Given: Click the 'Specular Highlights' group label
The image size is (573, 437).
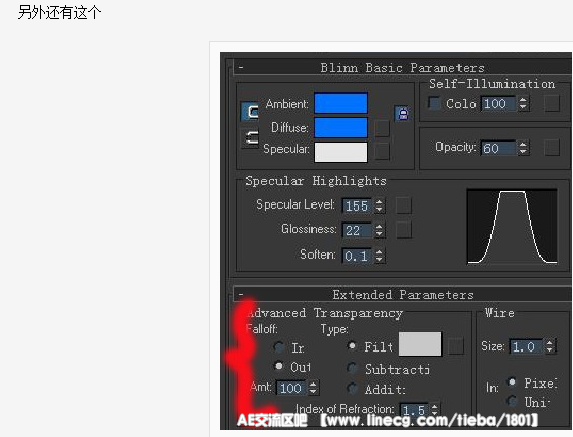Looking at the screenshot, I should point(316,181).
